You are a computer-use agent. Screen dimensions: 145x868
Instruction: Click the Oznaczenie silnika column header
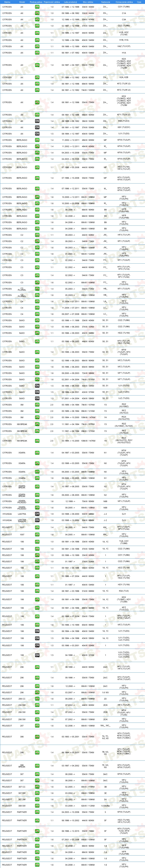point(124,2)
